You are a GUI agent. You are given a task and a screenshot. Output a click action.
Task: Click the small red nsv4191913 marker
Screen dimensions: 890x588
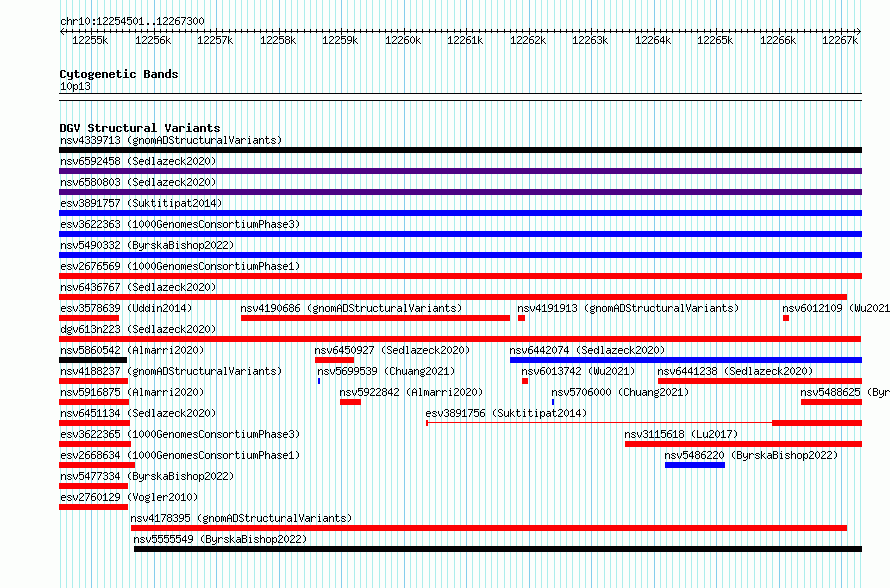[x=522, y=318]
